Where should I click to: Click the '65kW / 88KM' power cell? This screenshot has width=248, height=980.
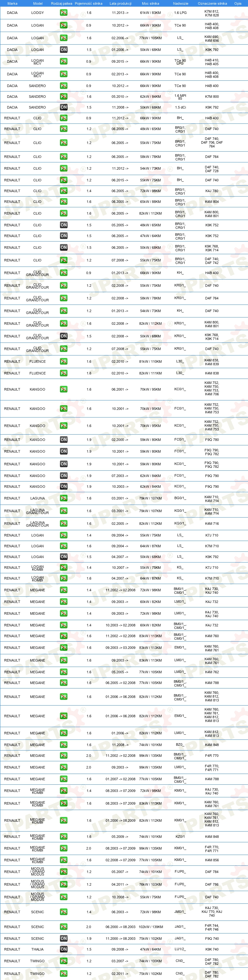(x=150, y=202)
